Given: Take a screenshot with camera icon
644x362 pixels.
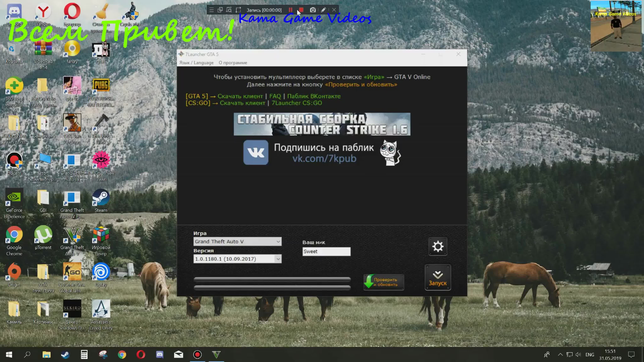Looking at the screenshot, I should pyautogui.click(x=313, y=10).
